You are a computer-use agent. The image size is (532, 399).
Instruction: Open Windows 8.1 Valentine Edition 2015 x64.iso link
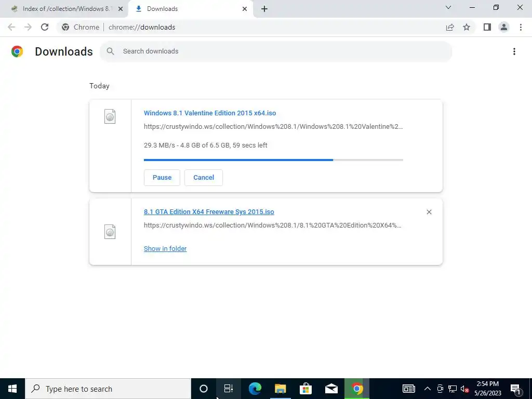pyautogui.click(x=210, y=113)
